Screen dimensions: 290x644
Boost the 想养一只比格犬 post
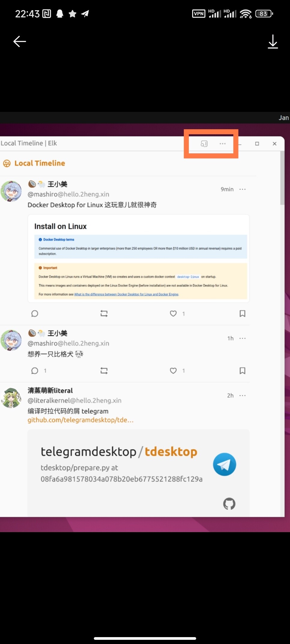click(x=104, y=371)
